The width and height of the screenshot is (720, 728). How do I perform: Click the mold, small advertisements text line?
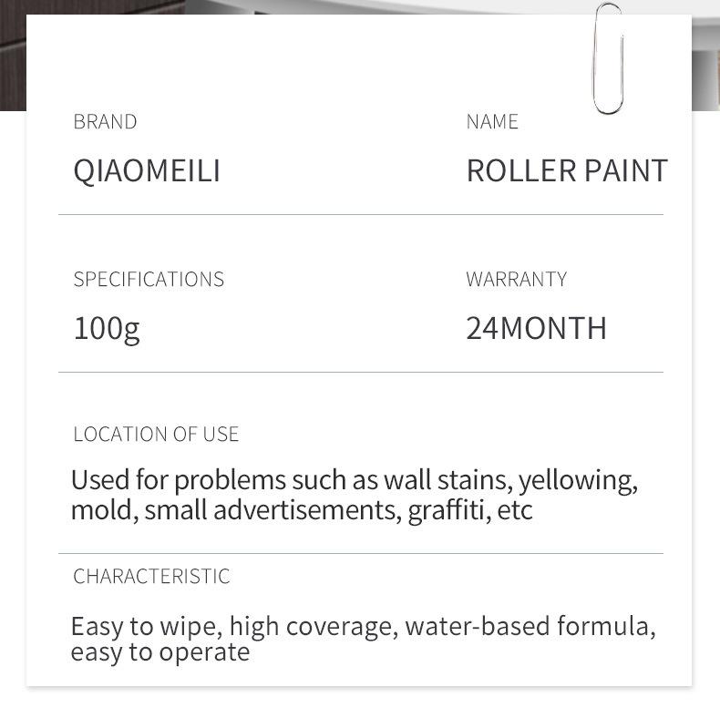(x=302, y=510)
